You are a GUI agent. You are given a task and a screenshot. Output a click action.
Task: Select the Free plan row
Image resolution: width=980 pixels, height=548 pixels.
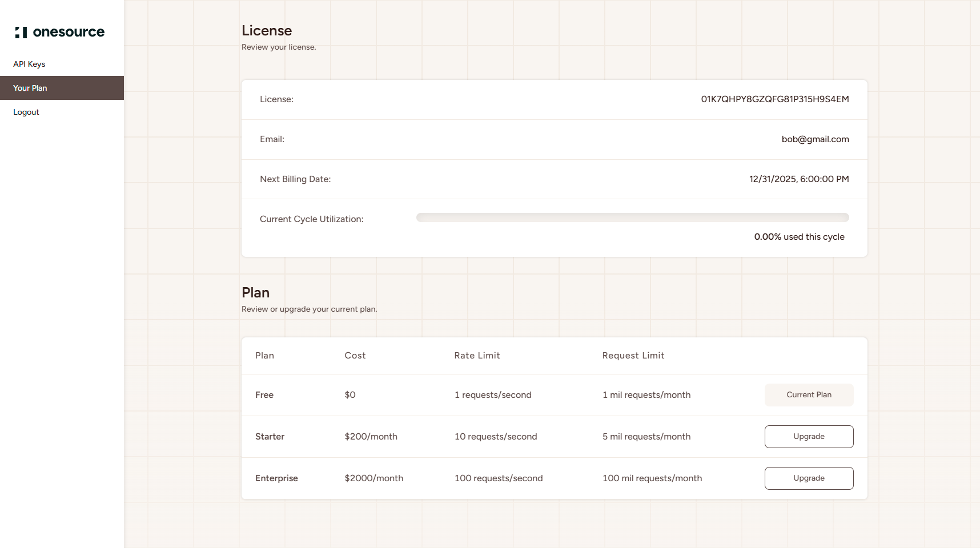click(x=400, y=394)
